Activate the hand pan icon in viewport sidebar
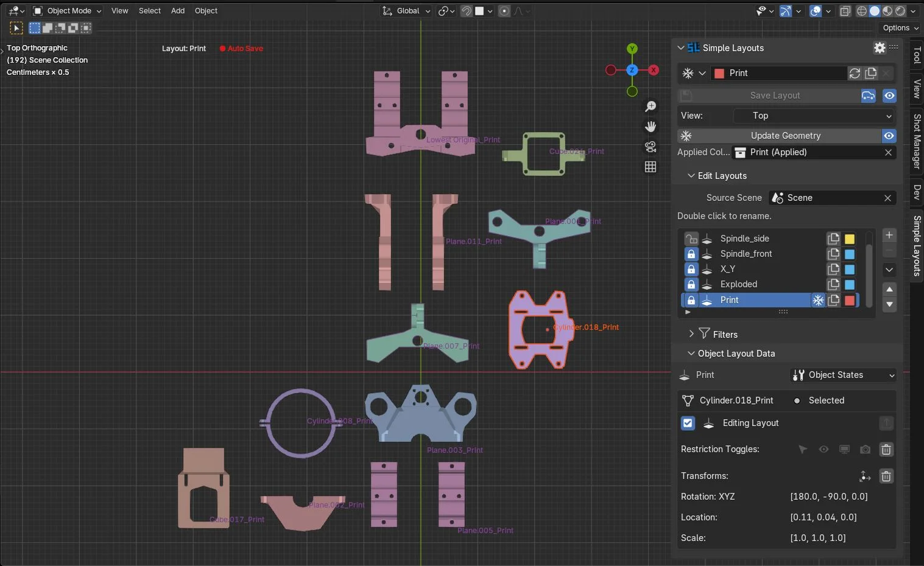 click(x=650, y=127)
